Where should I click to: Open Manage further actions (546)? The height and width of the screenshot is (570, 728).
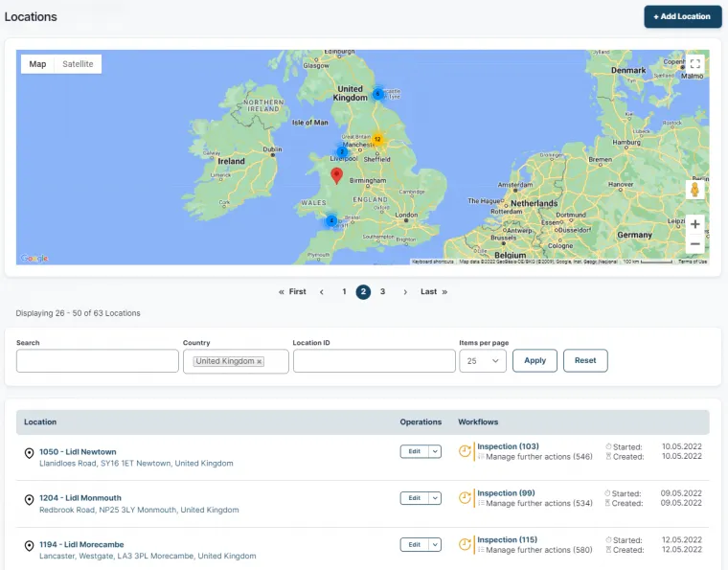(x=539, y=457)
